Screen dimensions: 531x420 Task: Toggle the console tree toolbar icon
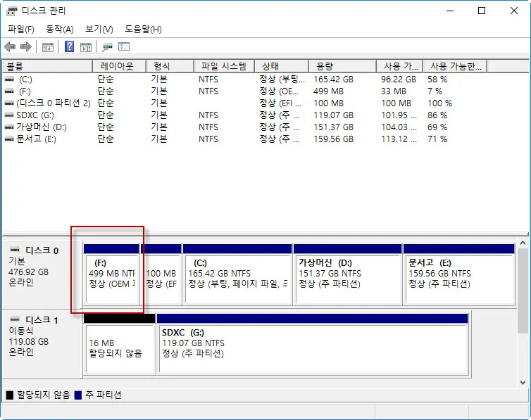[47, 47]
